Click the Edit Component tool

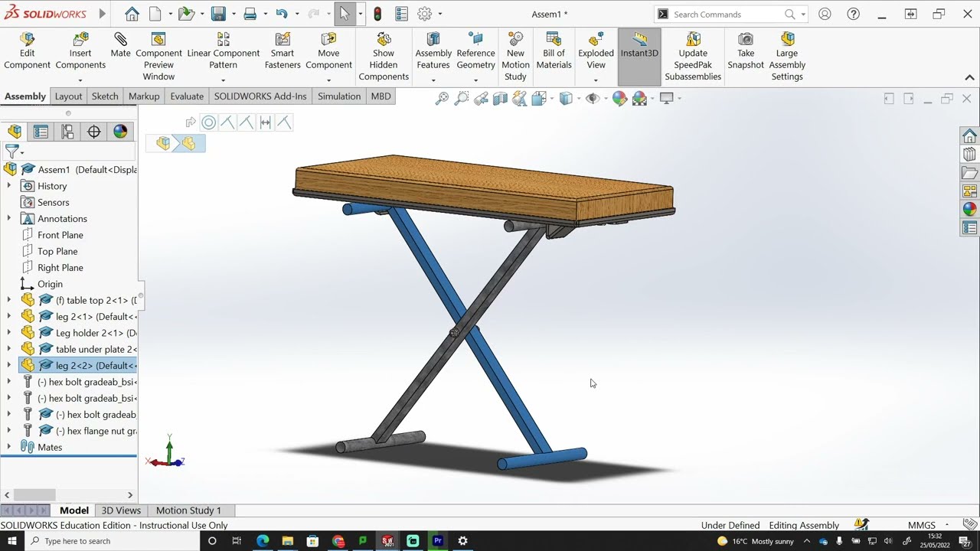click(x=27, y=51)
